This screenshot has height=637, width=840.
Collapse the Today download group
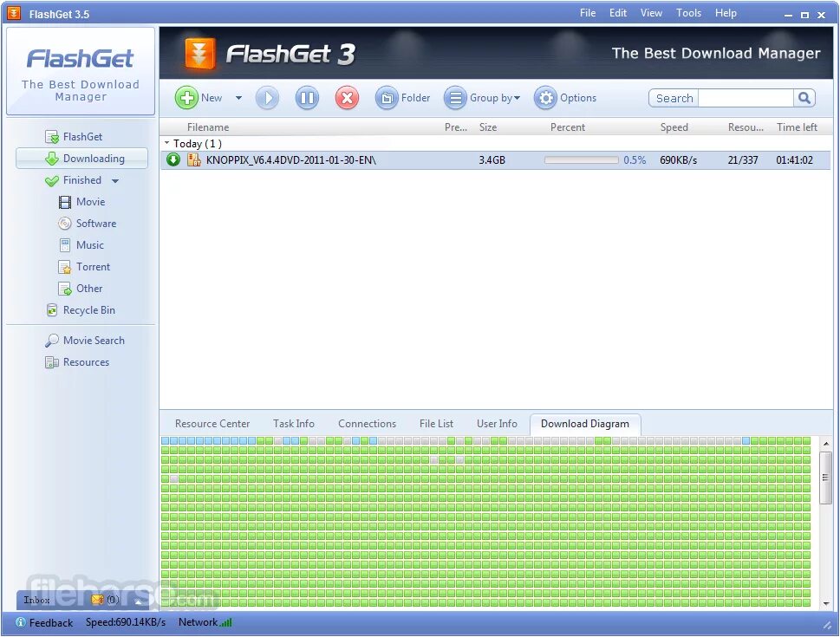pyautogui.click(x=166, y=143)
